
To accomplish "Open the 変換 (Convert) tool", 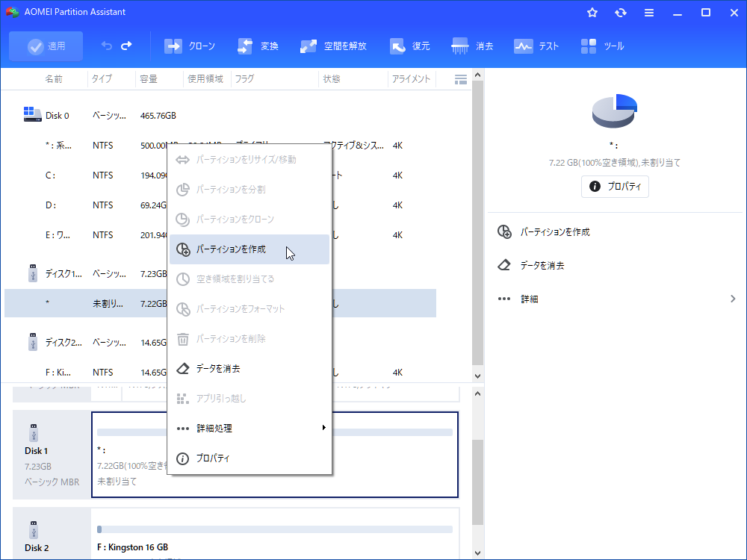I will click(x=245, y=46).
